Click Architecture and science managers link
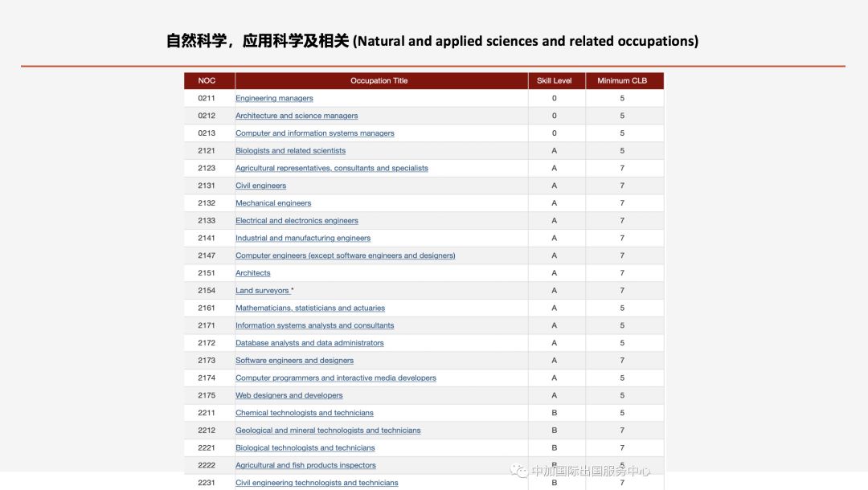 tap(297, 116)
